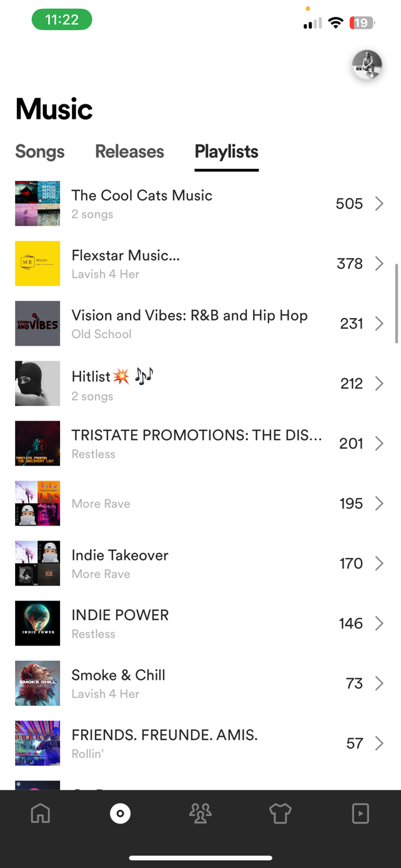Open the Indie Takeover playlist title
The image size is (401, 868).
(120, 556)
